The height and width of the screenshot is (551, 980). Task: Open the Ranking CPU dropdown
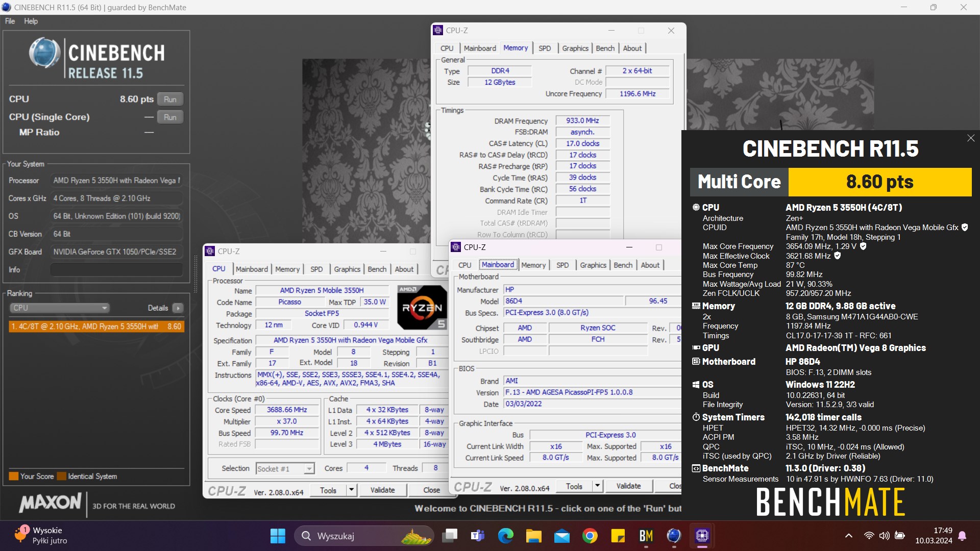click(60, 308)
